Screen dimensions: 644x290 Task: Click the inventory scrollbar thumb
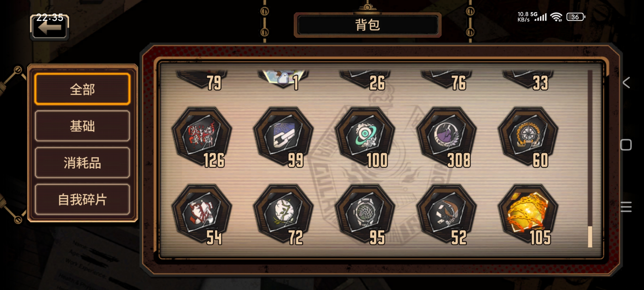pyautogui.click(x=590, y=237)
